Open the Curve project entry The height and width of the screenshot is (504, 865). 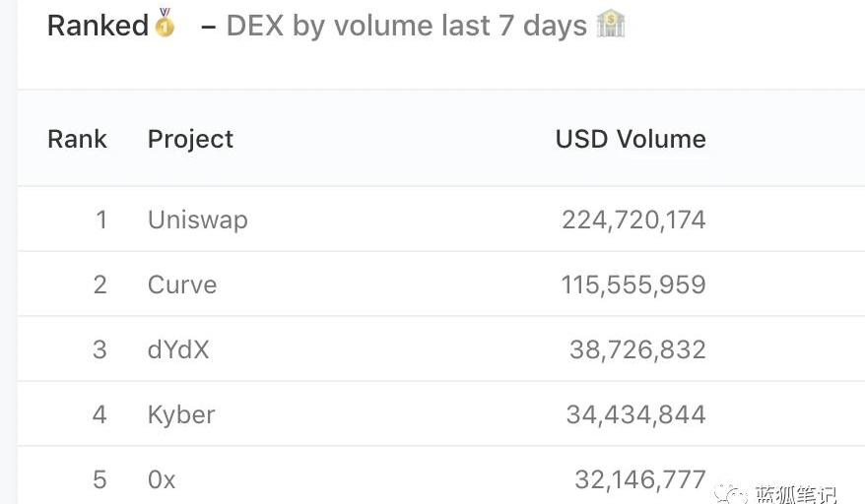tap(182, 285)
